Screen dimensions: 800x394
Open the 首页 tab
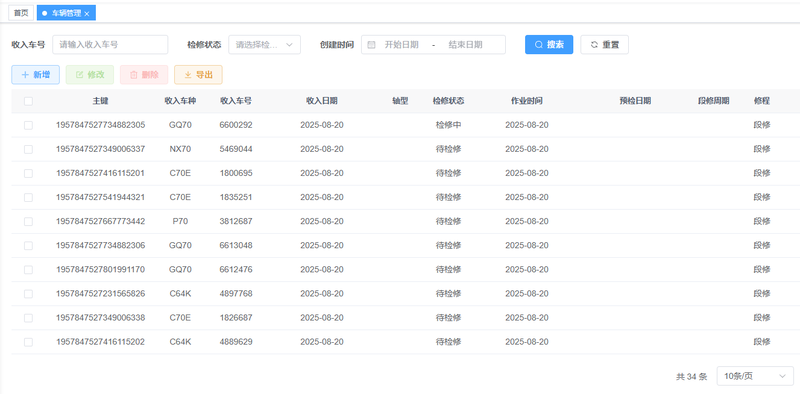point(21,13)
